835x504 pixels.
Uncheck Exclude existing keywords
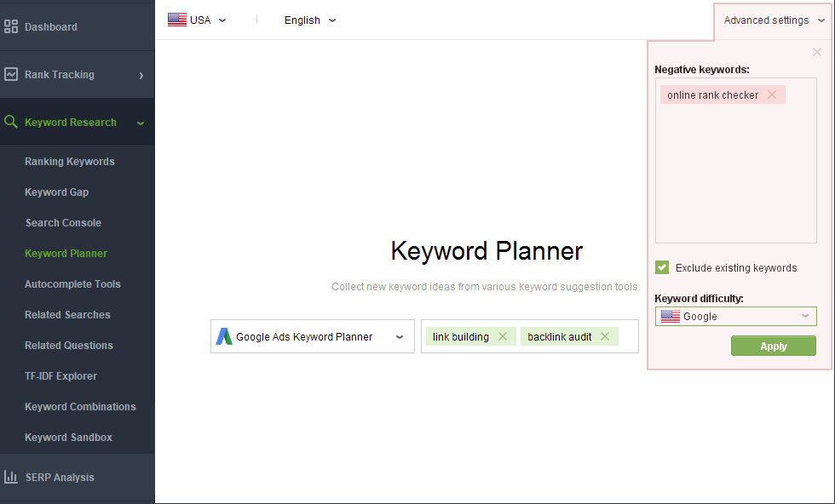coord(662,267)
